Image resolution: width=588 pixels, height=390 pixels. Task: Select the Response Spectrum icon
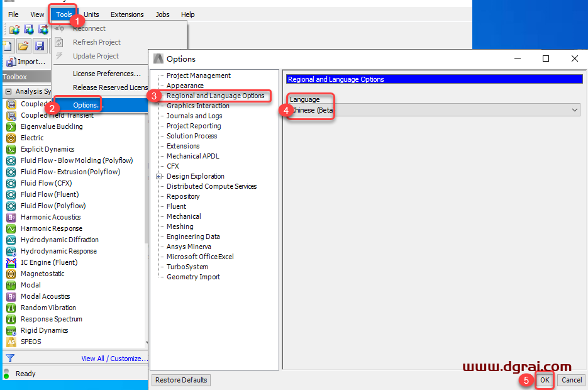[11, 319]
